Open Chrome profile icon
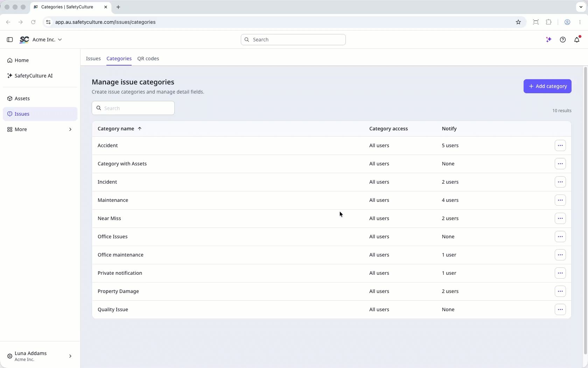Image resolution: width=588 pixels, height=368 pixels. (x=567, y=22)
